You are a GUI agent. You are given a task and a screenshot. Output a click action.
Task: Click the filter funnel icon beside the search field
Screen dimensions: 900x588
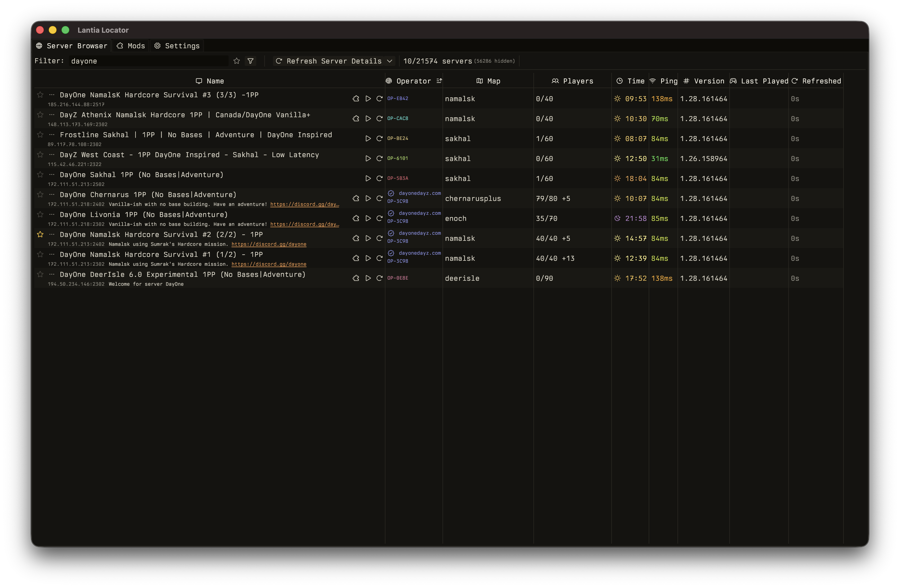(250, 61)
